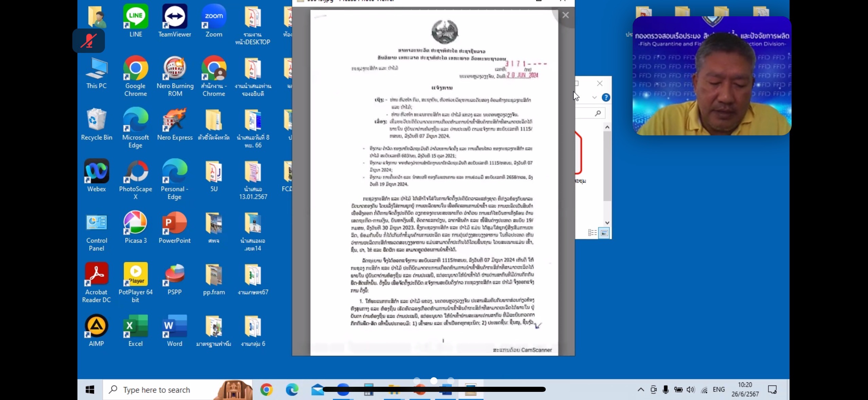The width and height of the screenshot is (868, 400).
Task: Launch PhotoScape X from desktop
Action: coord(135,171)
